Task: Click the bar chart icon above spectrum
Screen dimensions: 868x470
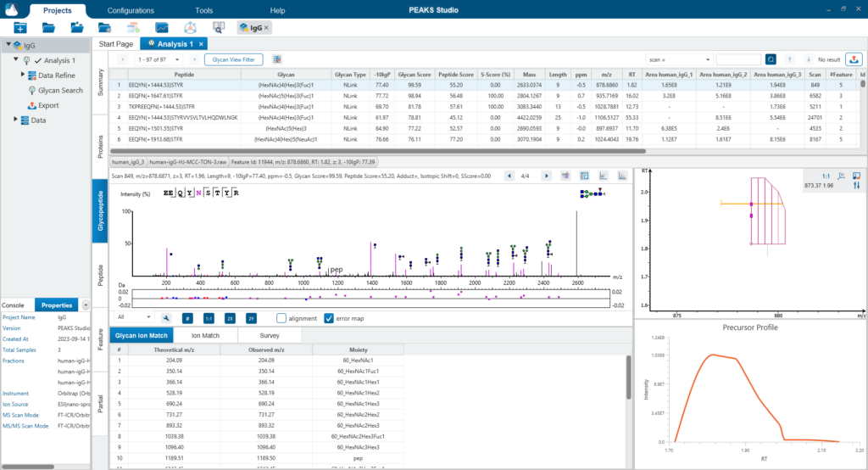Action: pyautogui.click(x=622, y=176)
